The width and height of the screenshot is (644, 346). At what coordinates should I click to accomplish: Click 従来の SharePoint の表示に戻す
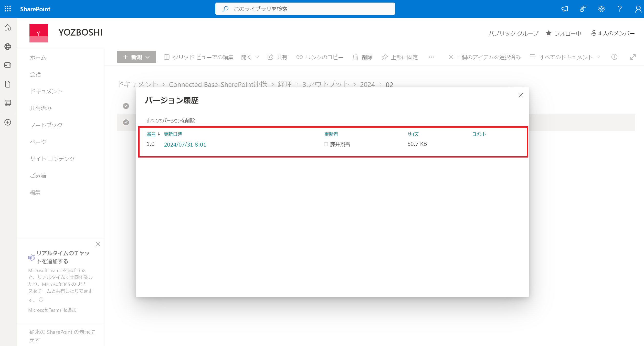pos(62,336)
